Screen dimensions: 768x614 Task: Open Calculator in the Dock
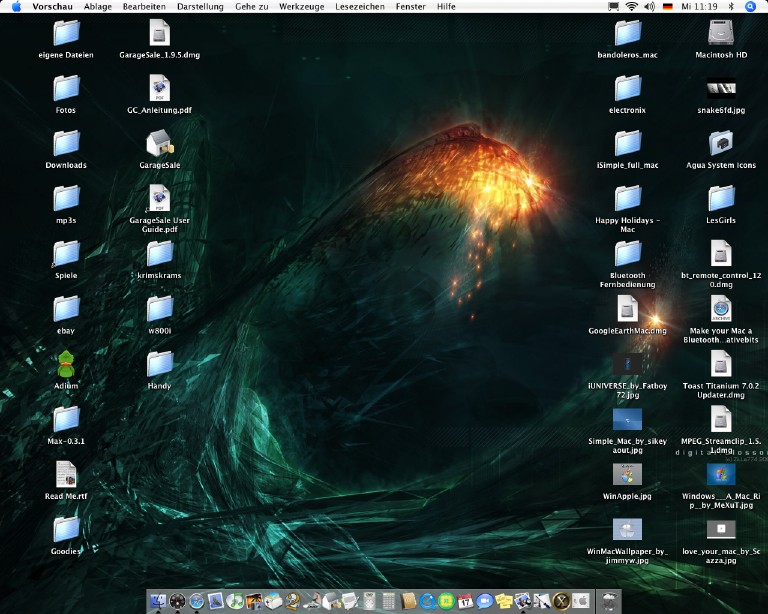point(388,601)
